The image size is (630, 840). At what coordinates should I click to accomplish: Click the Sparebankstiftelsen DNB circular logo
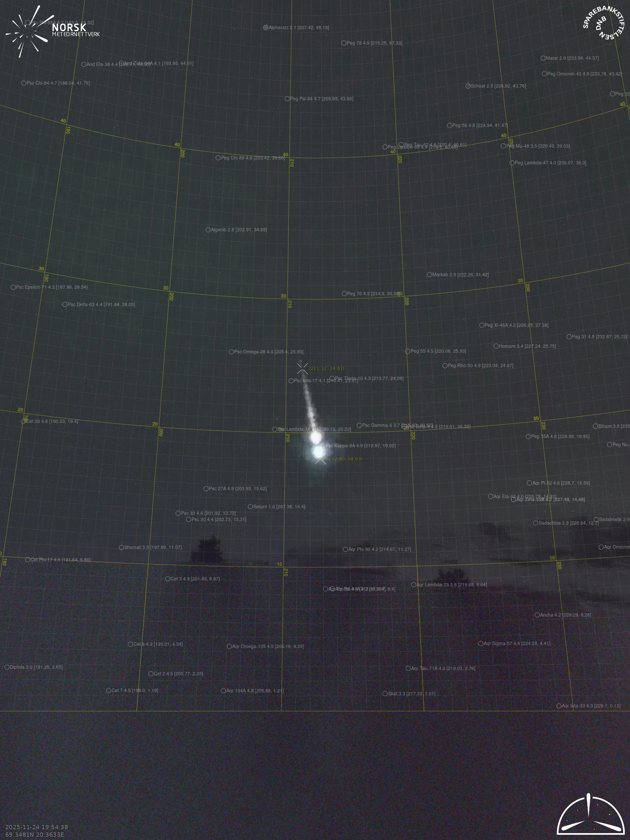(603, 22)
